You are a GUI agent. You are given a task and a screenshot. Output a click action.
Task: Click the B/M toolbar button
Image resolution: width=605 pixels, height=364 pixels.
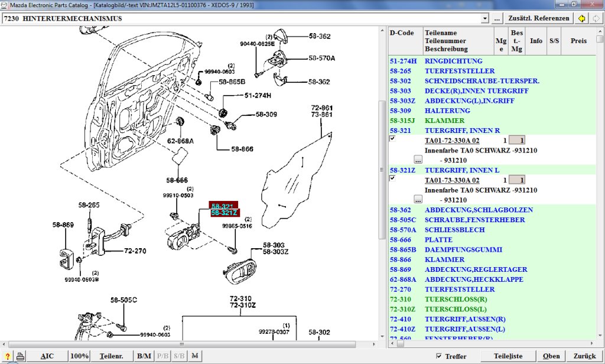point(144,356)
